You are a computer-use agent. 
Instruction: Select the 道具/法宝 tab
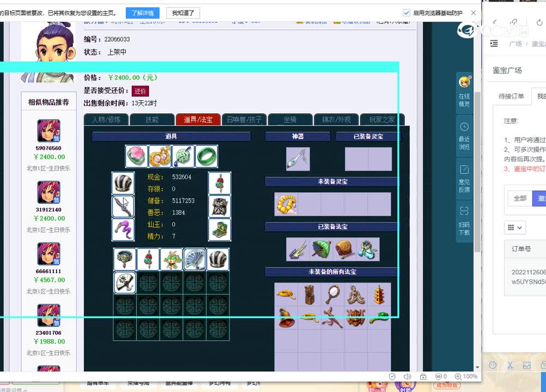[198, 119]
